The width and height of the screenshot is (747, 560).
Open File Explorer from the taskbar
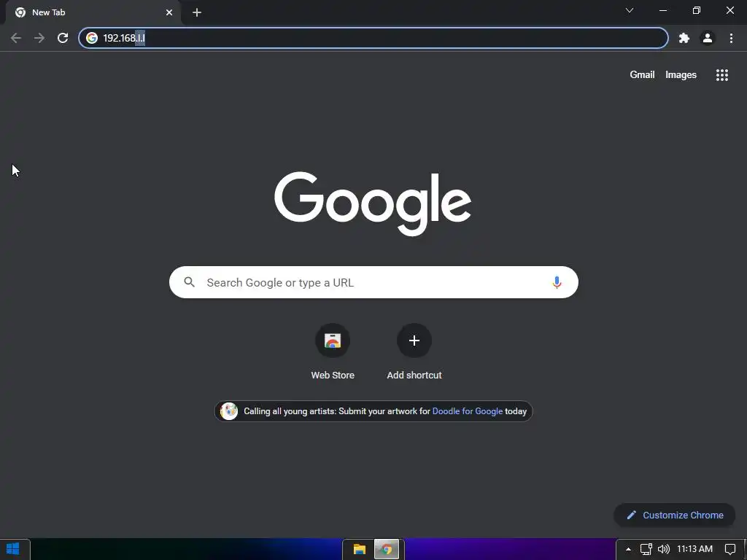(359, 550)
